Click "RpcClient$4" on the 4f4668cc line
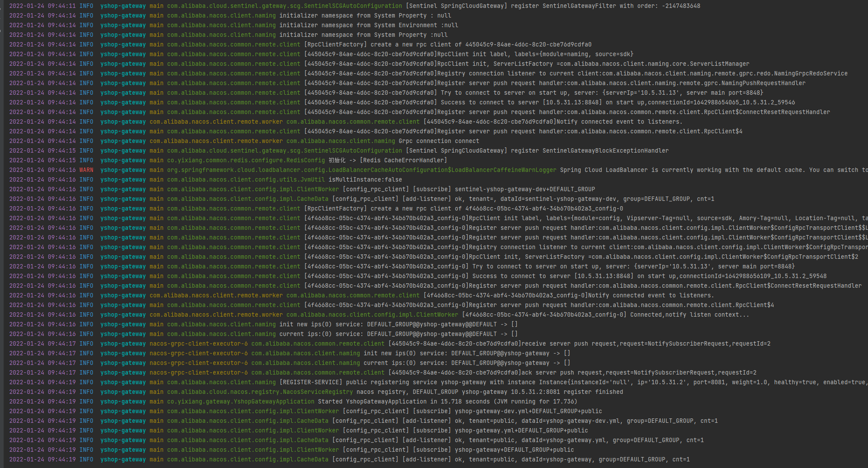 pyautogui.click(x=755, y=305)
